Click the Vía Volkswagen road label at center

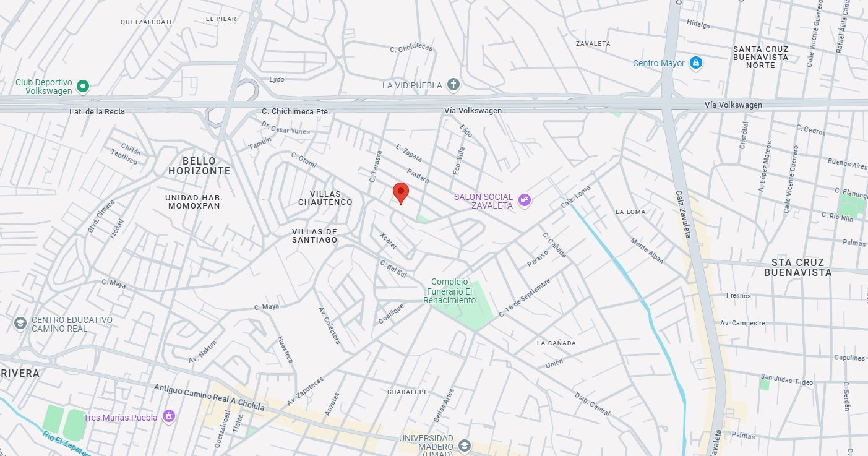pyautogui.click(x=473, y=111)
